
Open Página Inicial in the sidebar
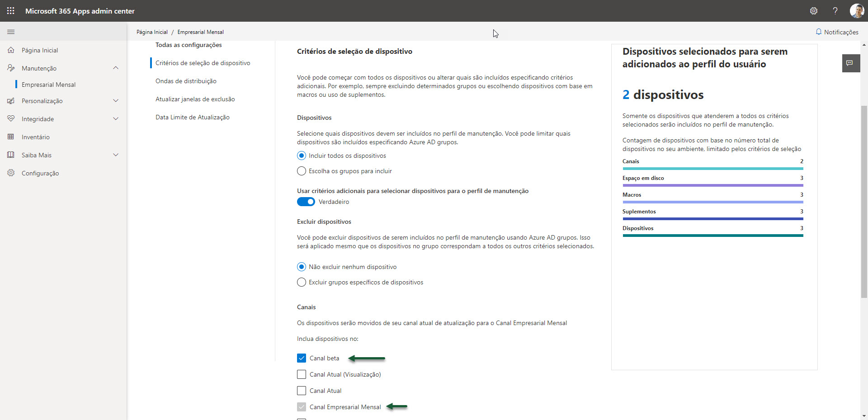click(x=40, y=50)
